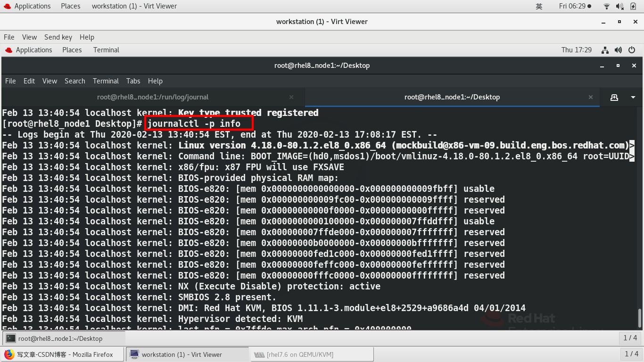Viewport: 644px width, 362px height.
Task: Open Virt Viewer Help menu
Action: point(87,37)
